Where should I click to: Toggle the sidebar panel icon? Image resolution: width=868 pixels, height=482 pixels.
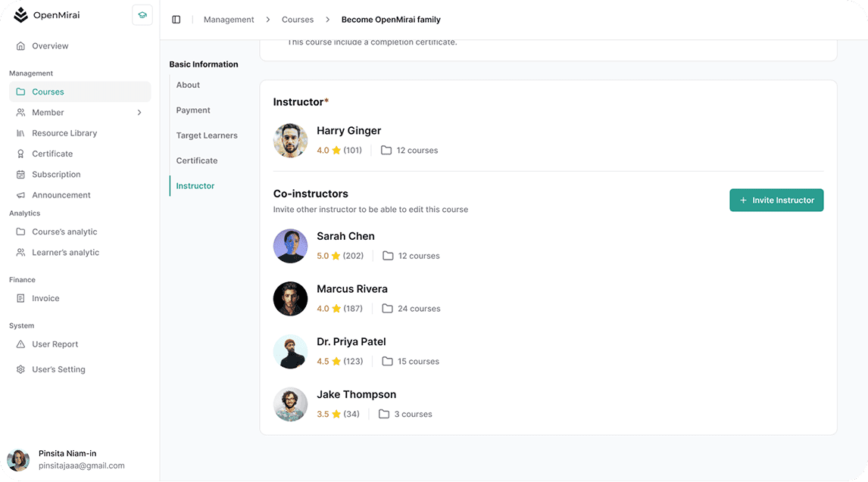click(x=176, y=20)
